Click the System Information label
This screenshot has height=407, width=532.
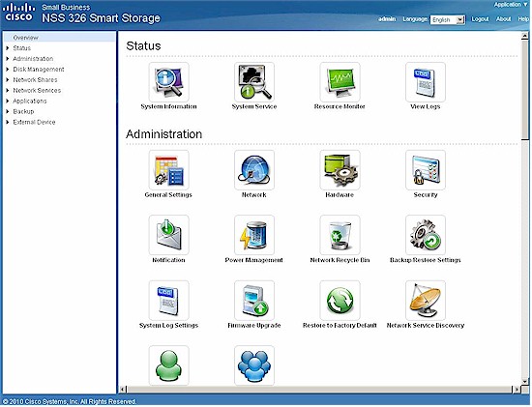(168, 106)
